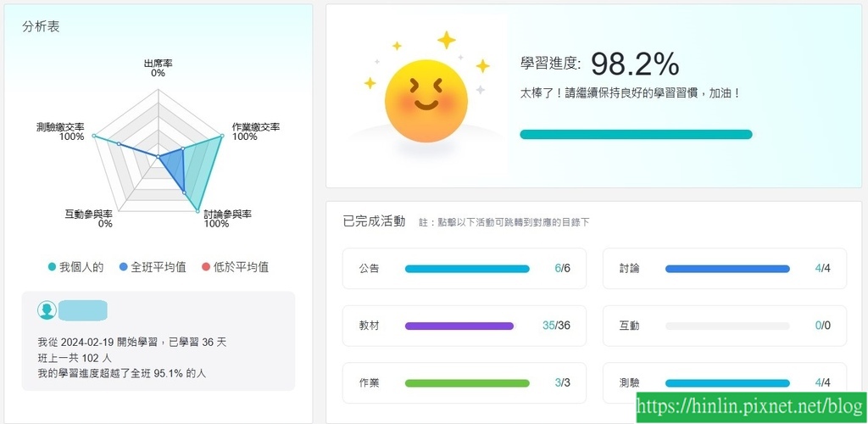Click the user avatar icon
The image size is (868, 424).
click(47, 310)
